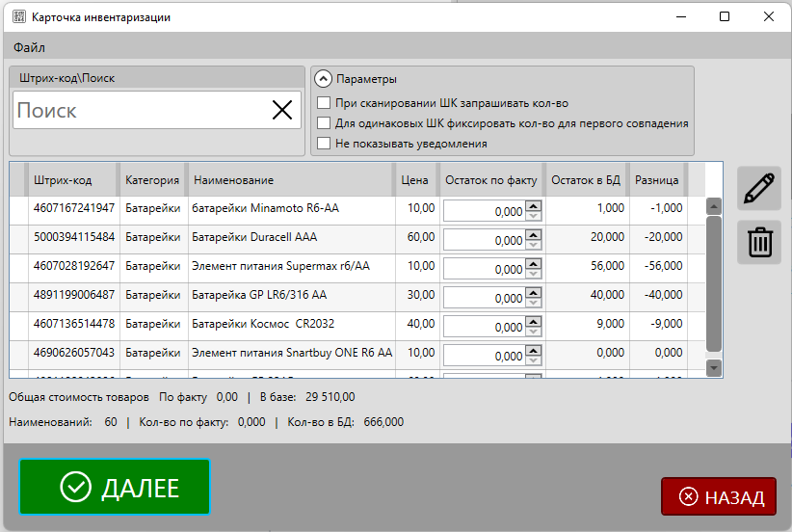Decrease quantity for Космос CR2032 row
This screenshot has height=532, width=792.
pos(533,332)
